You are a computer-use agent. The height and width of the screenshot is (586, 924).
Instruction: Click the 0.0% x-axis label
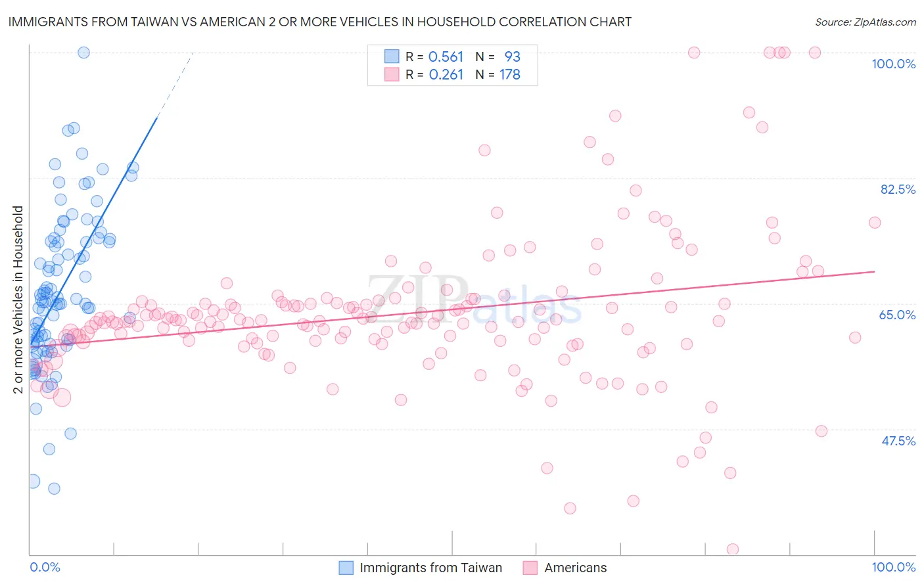click(x=45, y=567)
